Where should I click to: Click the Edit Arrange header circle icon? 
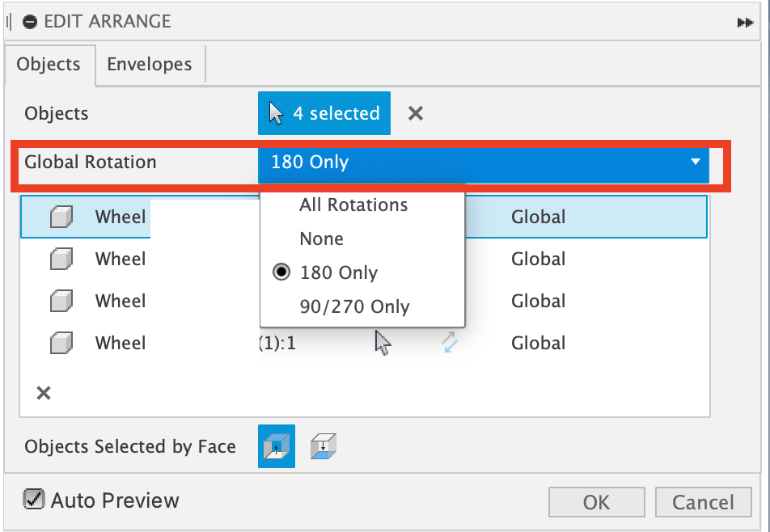click(x=30, y=22)
